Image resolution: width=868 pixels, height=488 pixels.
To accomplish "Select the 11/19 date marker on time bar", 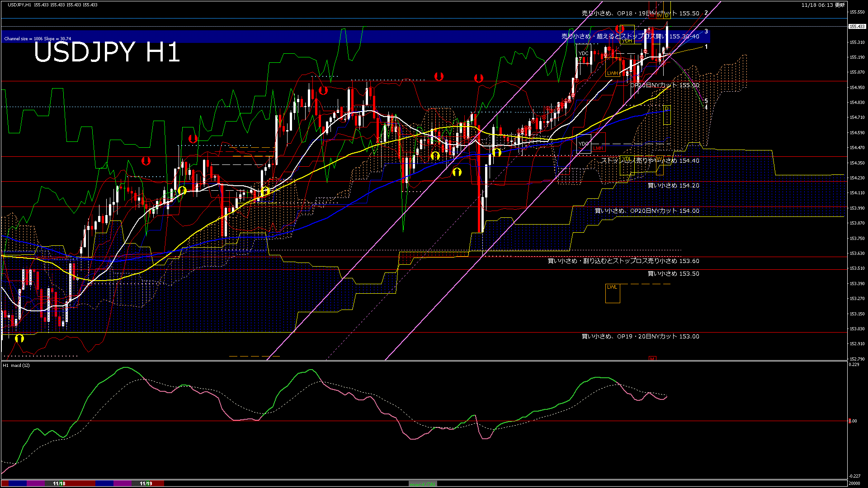I will pos(146,483).
